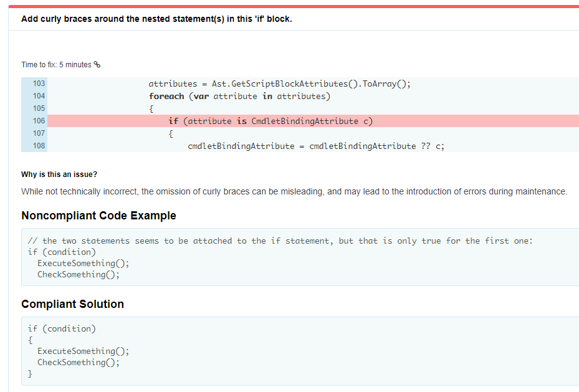
Task: Click line number 107 in the code gutter
Action: [x=39, y=133]
